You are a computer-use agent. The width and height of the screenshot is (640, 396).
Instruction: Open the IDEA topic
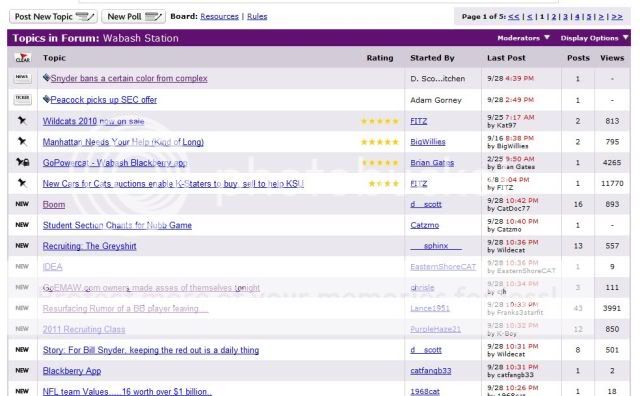[x=53, y=267]
